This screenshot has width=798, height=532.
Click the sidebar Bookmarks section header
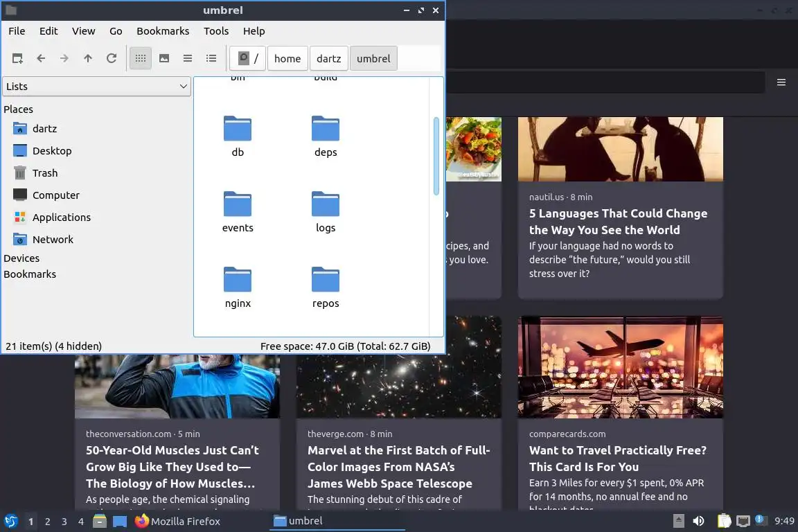(30, 274)
